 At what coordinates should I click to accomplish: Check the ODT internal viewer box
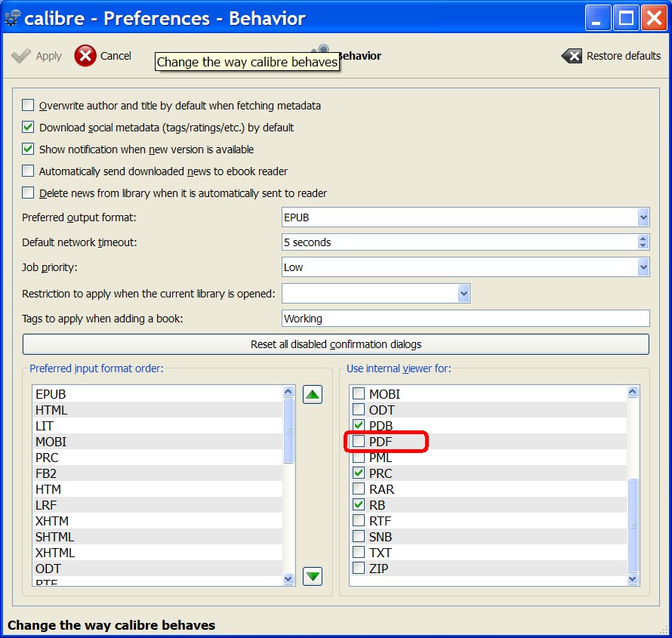pos(359,409)
